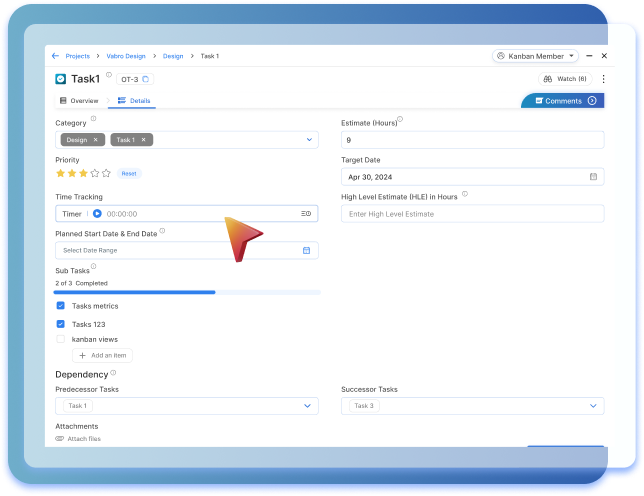The height and width of the screenshot is (496, 644).
Task: Open the Target Date calendar icon
Action: click(x=593, y=177)
